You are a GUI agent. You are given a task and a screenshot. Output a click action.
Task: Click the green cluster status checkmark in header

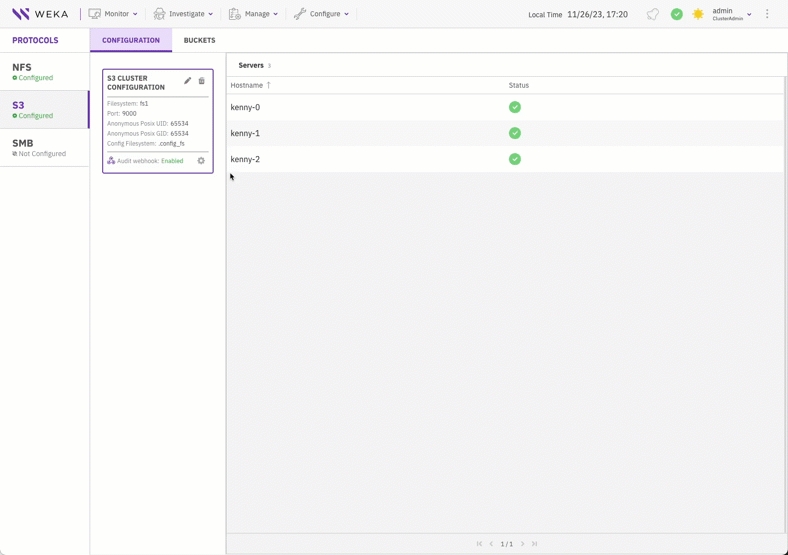click(677, 14)
